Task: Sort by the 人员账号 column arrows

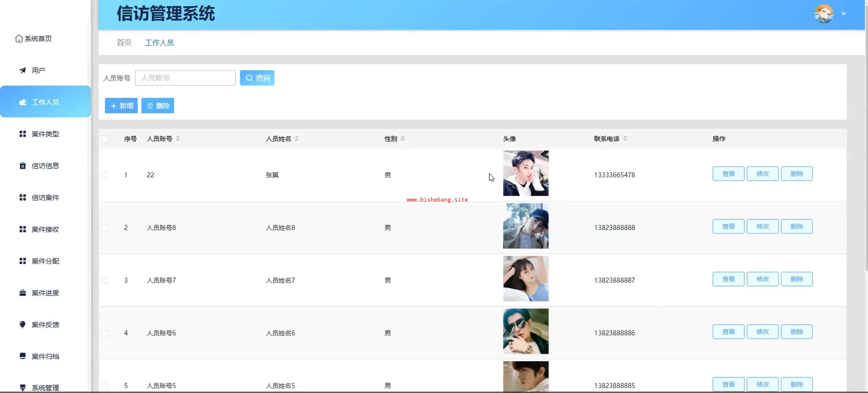Action: (x=178, y=139)
